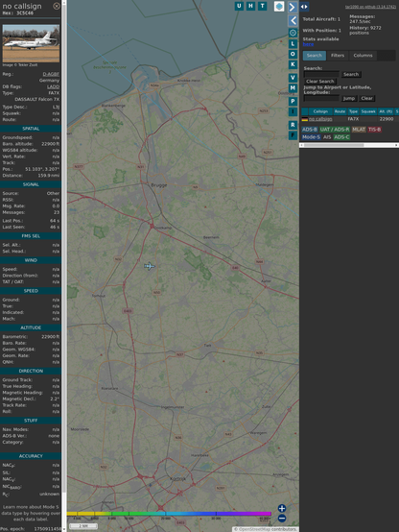Collapse sidebar with left arrow button

(293, 21)
